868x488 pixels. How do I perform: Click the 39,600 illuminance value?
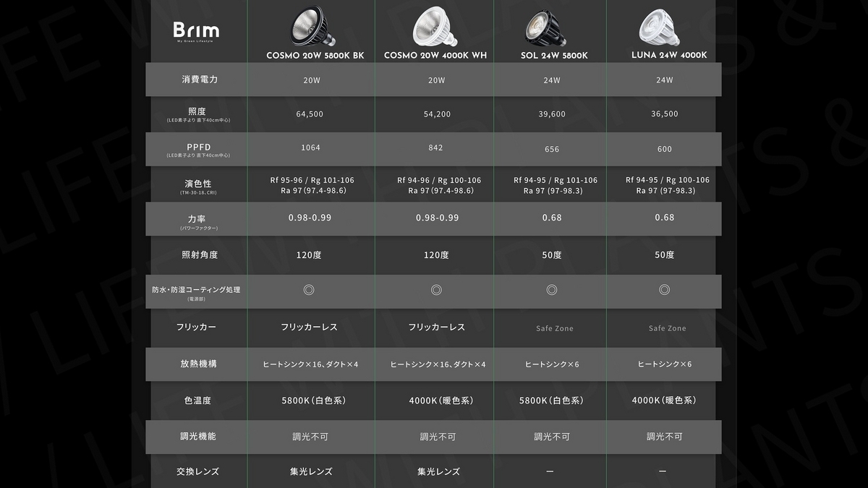552,114
